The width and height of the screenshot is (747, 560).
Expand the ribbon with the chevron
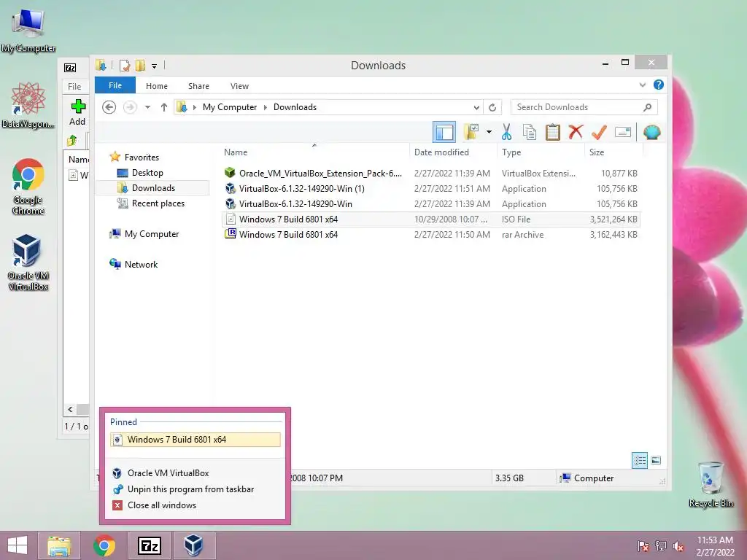click(x=642, y=85)
